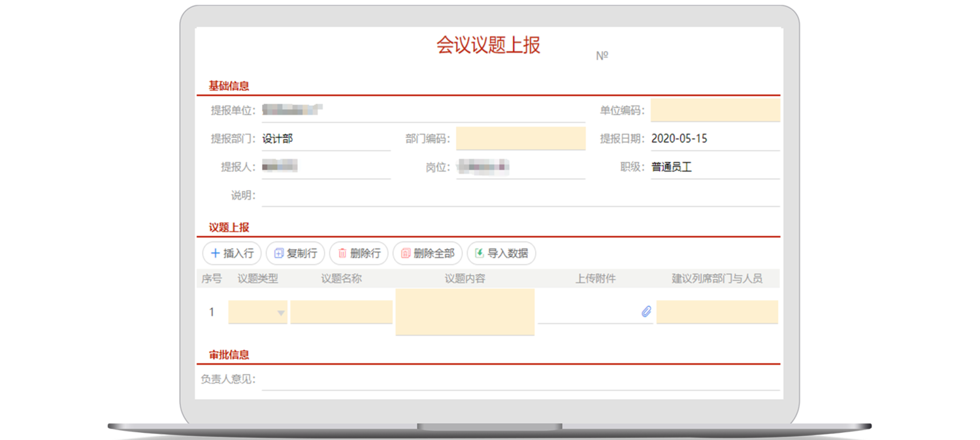Image resolution: width=980 pixels, height=440 pixels.
Task: Click the 单位编码 input field
Action: point(715,110)
